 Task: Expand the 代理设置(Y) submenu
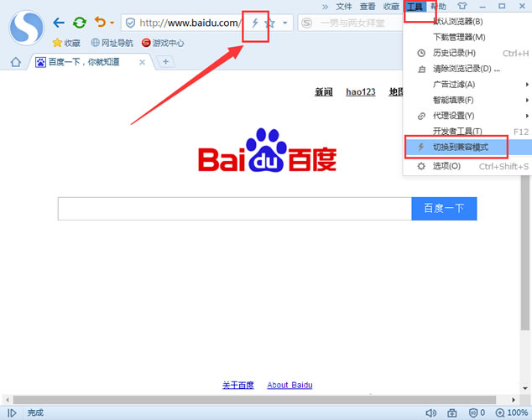click(467, 116)
